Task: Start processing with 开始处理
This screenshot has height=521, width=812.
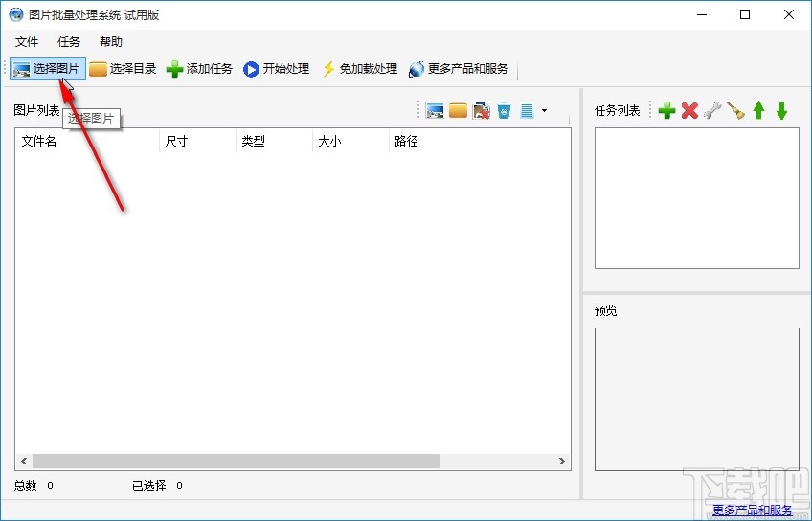Action: 276,69
